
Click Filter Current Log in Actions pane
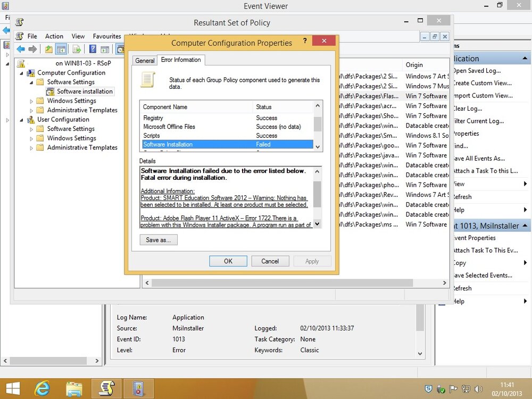(x=479, y=121)
